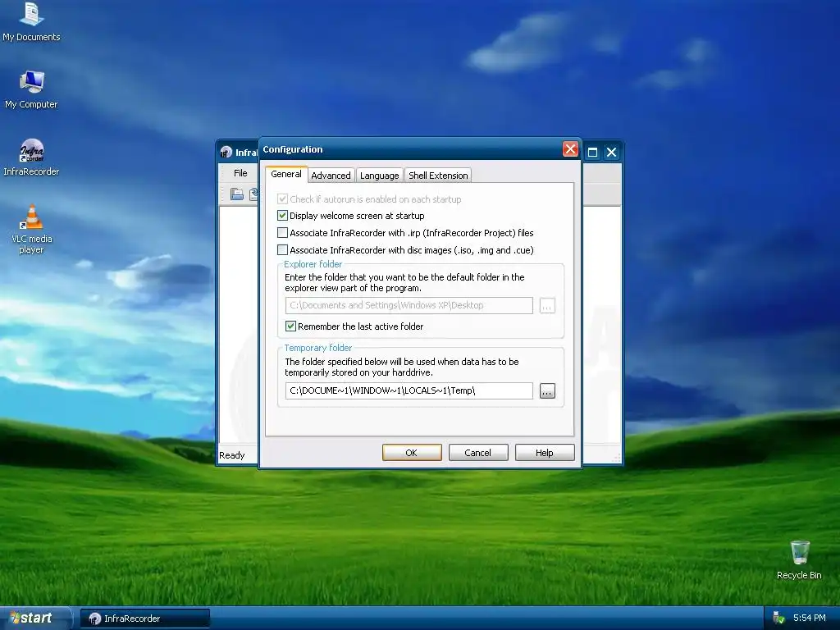Click the Cancel button
The height and width of the screenshot is (630, 840).
[x=478, y=453]
